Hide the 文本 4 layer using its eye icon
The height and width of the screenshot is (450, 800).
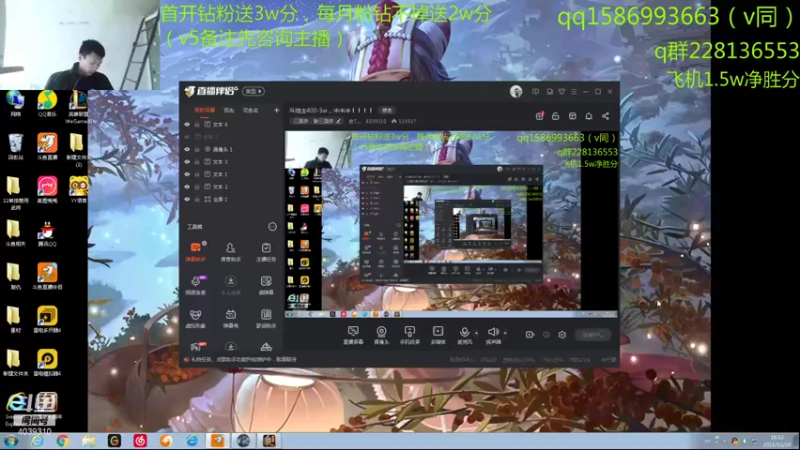[187, 124]
